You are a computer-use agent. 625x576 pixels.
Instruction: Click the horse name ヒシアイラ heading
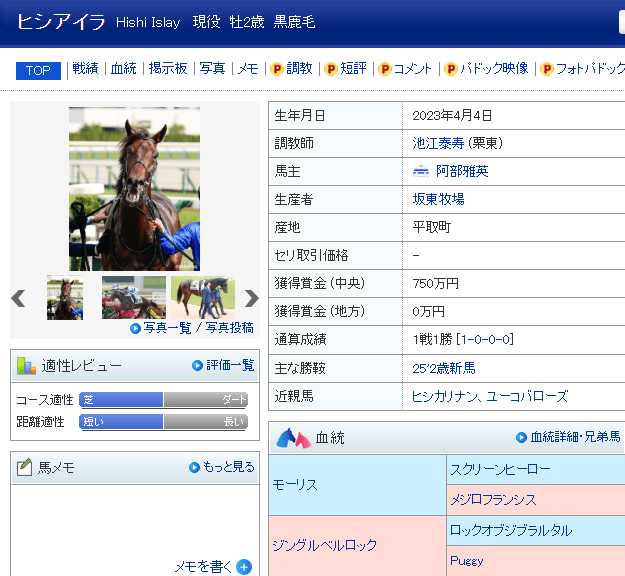pyautogui.click(x=61, y=22)
